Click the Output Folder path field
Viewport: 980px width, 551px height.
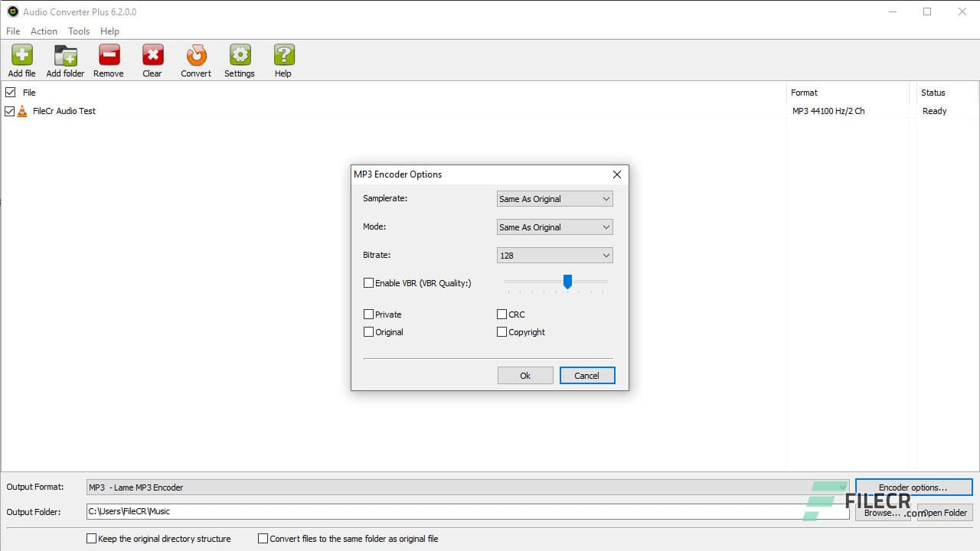467,511
